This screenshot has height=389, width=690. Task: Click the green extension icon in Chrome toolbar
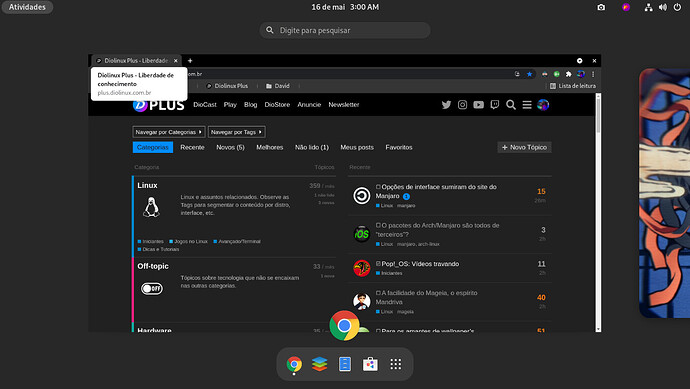coord(557,74)
